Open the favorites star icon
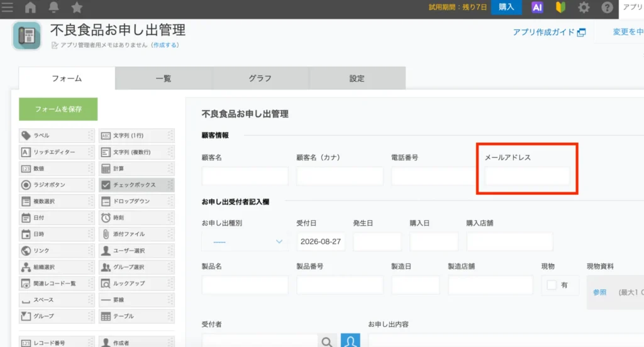The height and width of the screenshot is (347, 644). pyautogui.click(x=77, y=7)
